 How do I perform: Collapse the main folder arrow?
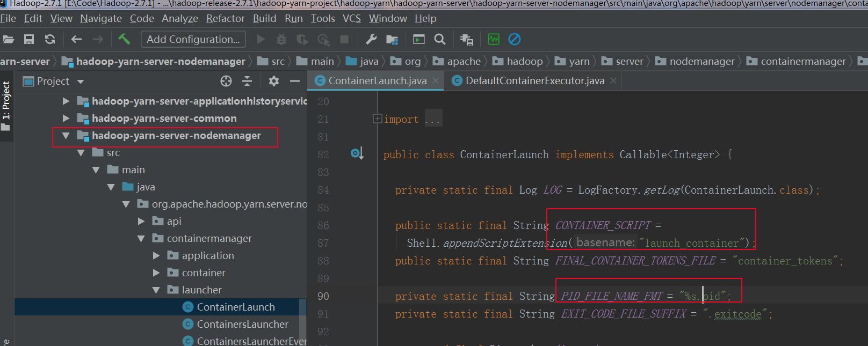(x=96, y=170)
